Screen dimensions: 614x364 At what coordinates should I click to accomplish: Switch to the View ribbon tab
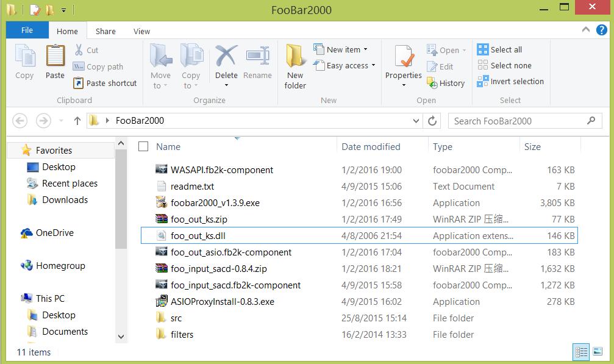coord(141,31)
